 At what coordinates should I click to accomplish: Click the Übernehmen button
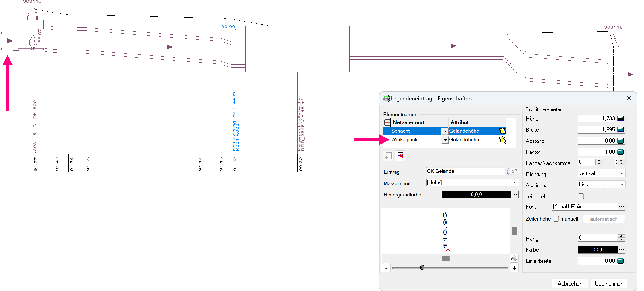click(609, 284)
